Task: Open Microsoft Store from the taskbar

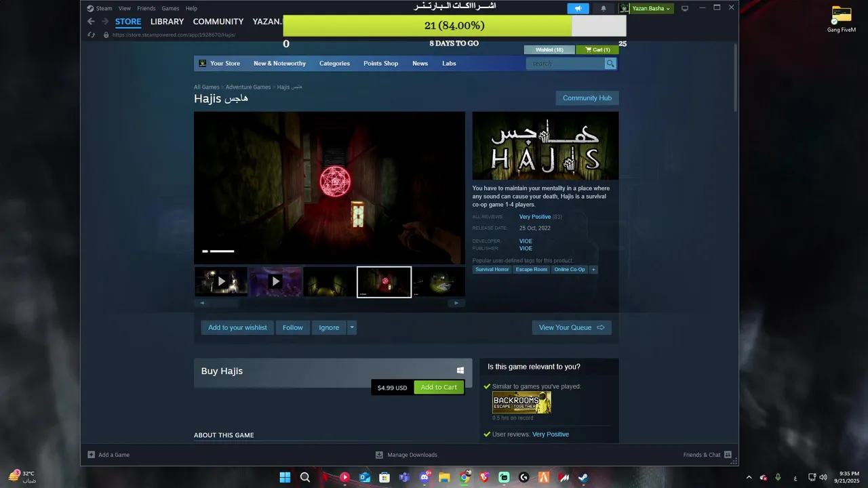Action: coord(384,477)
